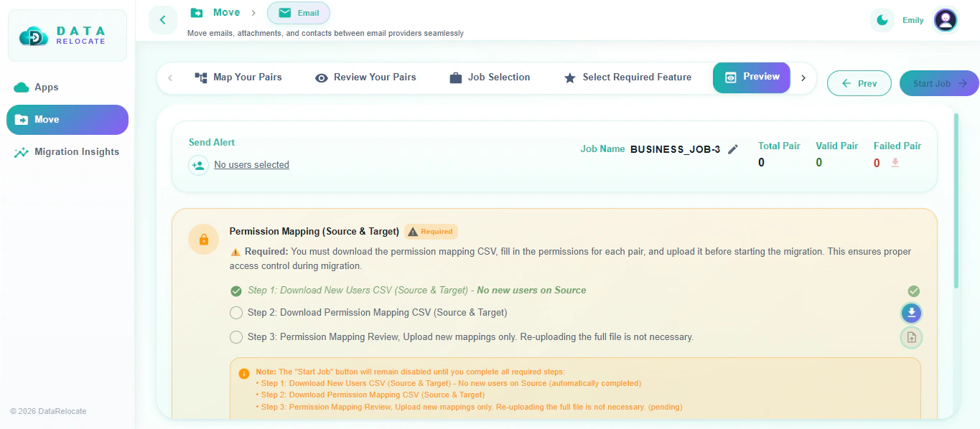Click Step 2 Download Permission Mapping text
980x429 pixels.
(378, 313)
